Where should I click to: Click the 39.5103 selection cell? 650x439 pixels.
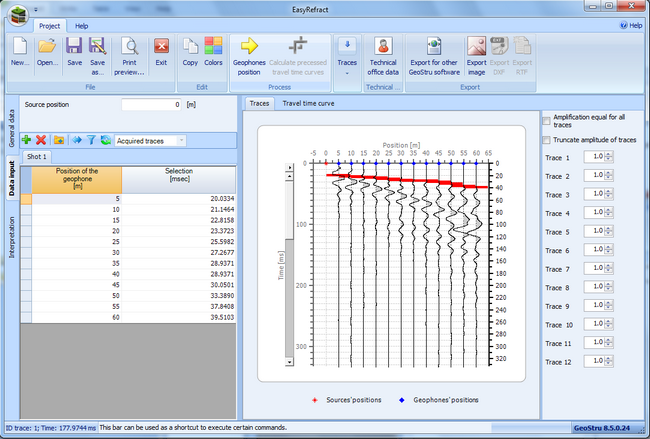coord(179,318)
